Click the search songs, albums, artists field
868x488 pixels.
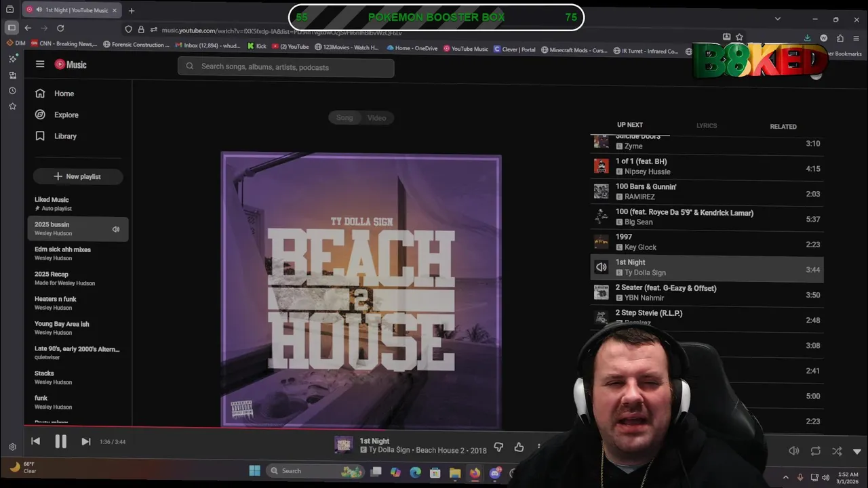(285, 67)
